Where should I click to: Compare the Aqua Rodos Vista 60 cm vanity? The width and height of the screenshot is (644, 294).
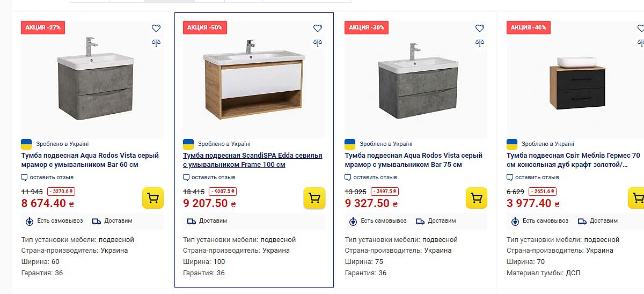click(x=156, y=43)
